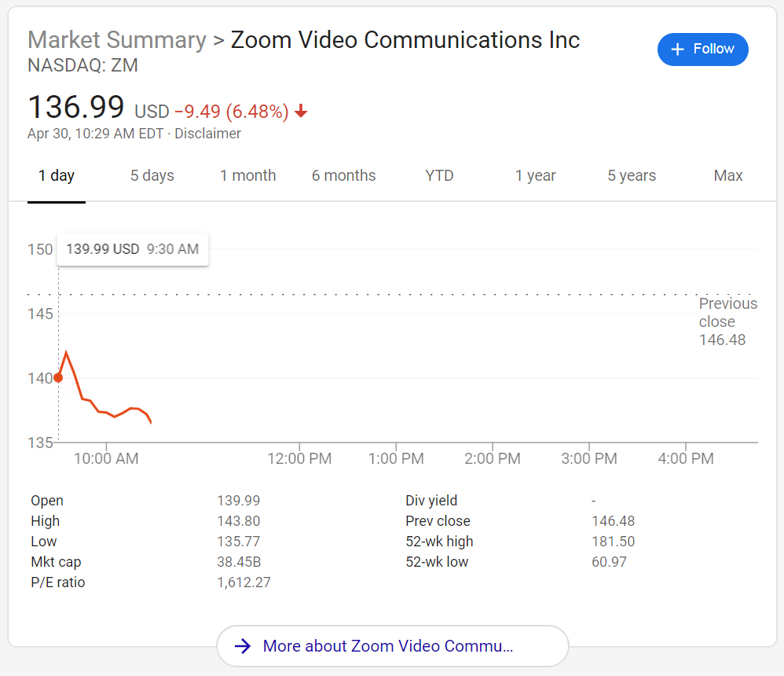Click the 139.99 USD chart tooltip

(133, 249)
